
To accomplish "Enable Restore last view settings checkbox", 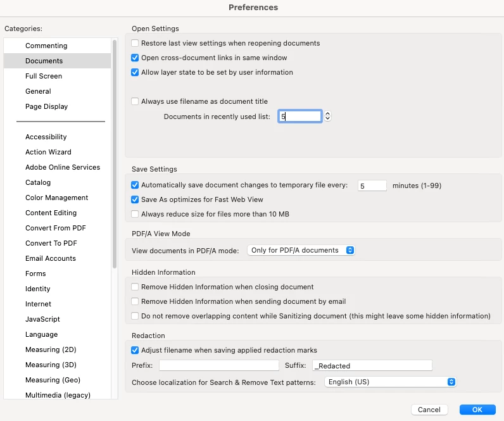I will pyautogui.click(x=135, y=44).
